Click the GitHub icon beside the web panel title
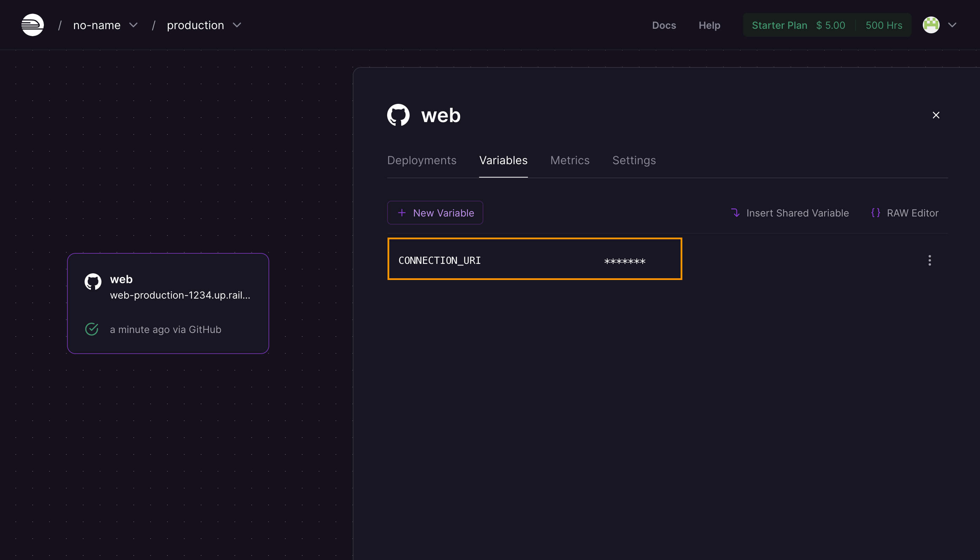This screenshot has height=560, width=980. 398,114
